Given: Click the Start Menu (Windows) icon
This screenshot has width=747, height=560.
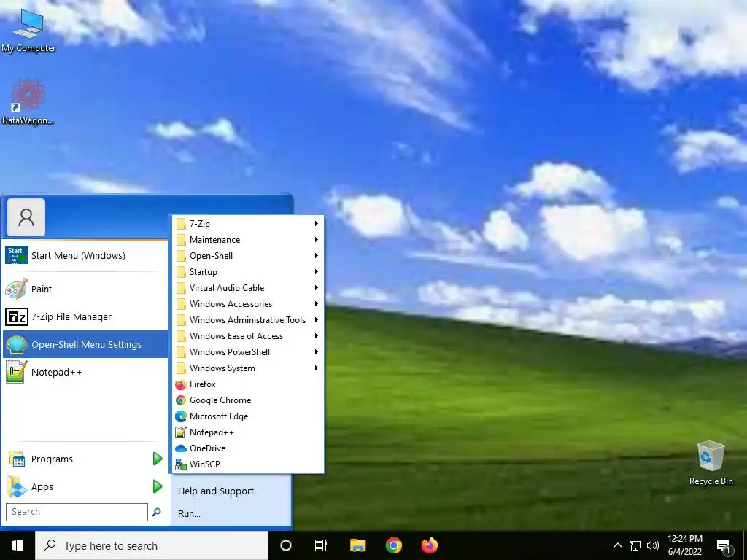Looking at the screenshot, I should pyautogui.click(x=16, y=255).
